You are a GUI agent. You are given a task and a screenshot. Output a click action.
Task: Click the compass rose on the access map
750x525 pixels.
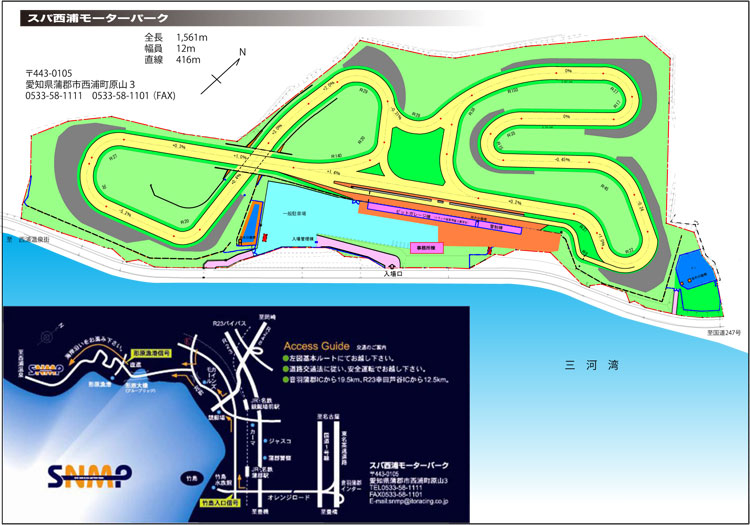[x=48, y=336]
